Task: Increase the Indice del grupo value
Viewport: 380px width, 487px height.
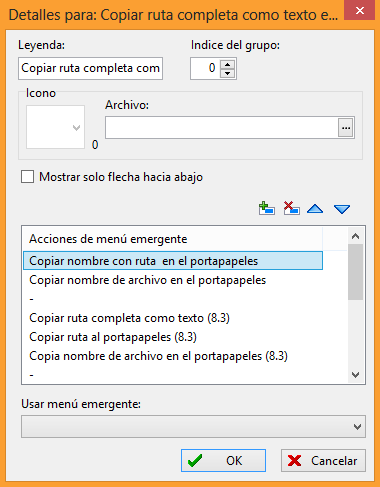Action: [228, 64]
